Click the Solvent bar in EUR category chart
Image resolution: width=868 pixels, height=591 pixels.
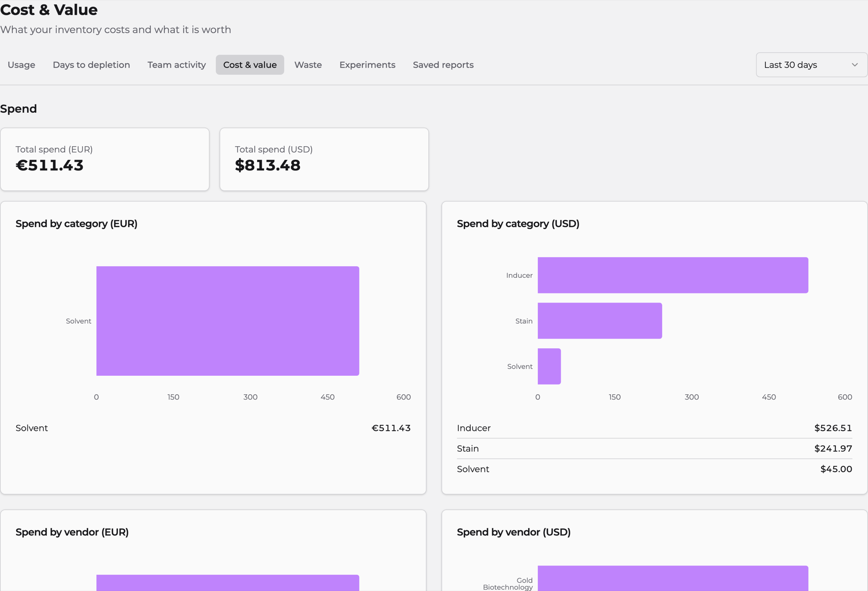click(x=228, y=321)
